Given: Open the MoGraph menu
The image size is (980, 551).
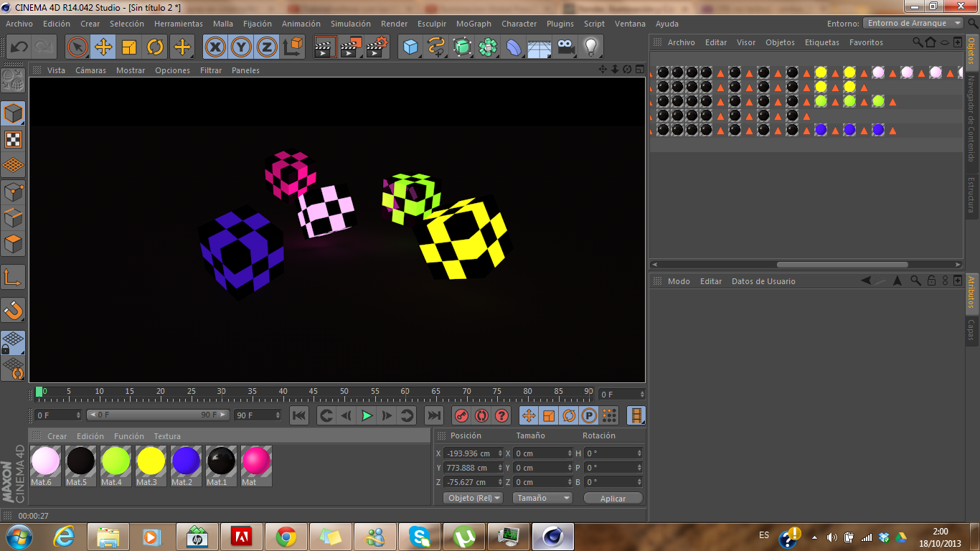Looking at the screenshot, I should tap(473, 24).
